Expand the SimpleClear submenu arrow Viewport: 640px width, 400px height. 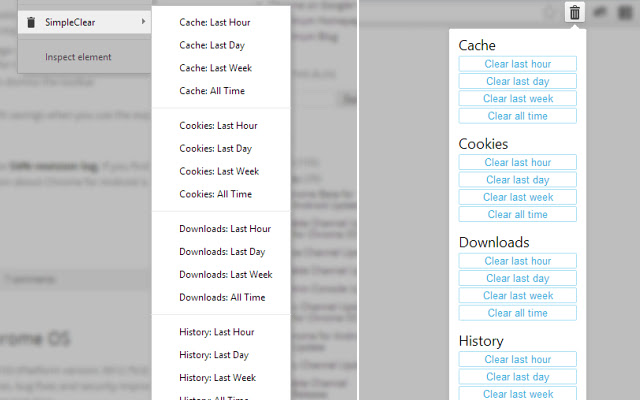[x=144, y=22]
